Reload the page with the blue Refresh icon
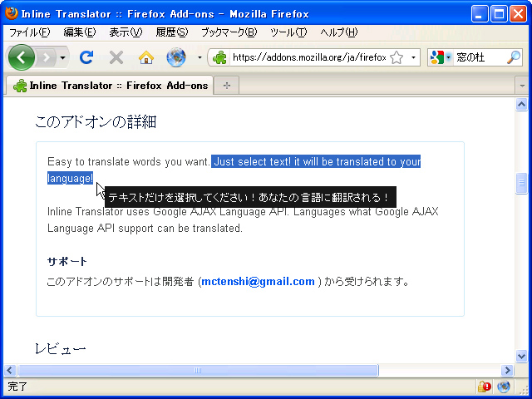The image size is (532, 399). coord(86,57)
